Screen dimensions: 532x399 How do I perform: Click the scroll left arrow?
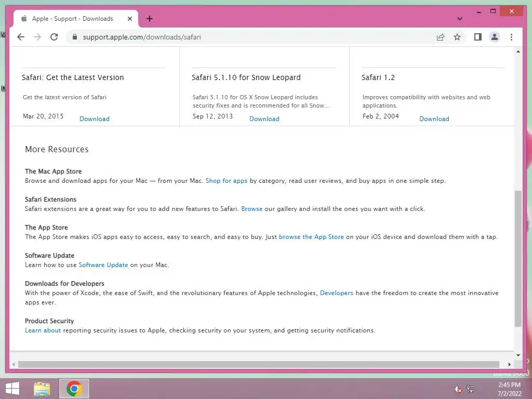(x=13, y=364)
